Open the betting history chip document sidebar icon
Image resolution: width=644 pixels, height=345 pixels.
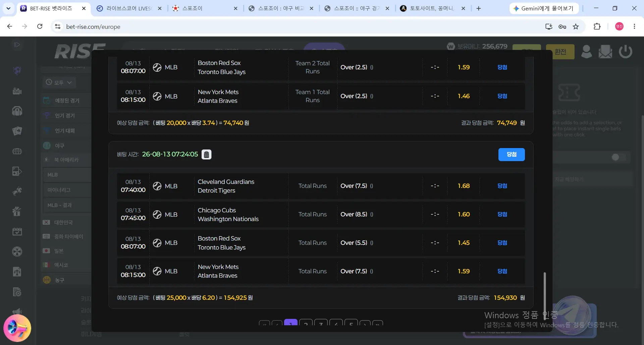point(17,292)
